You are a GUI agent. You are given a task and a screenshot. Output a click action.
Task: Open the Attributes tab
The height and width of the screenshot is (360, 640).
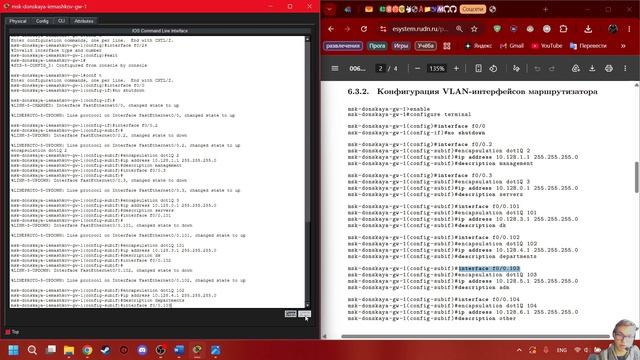(x=84, y=21)
